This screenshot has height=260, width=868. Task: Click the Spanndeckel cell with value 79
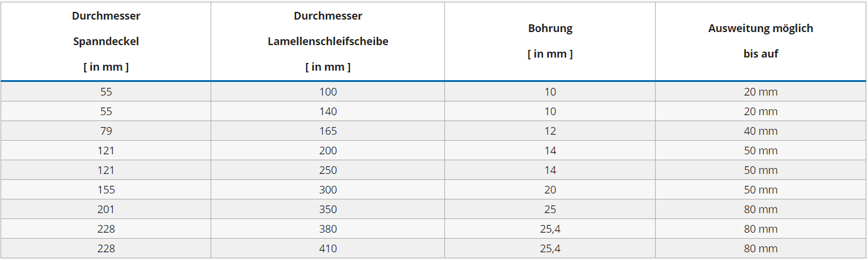pos(106,131)
